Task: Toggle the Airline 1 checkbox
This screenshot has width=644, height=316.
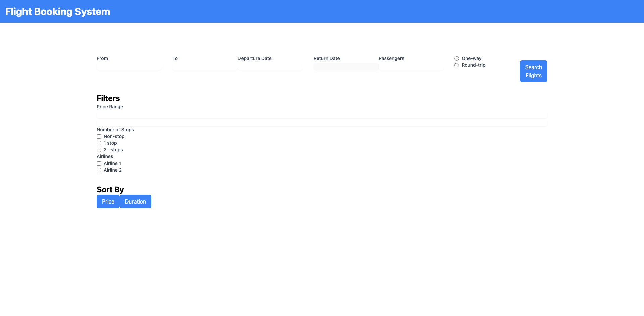Action: click(x=99, y=164)
